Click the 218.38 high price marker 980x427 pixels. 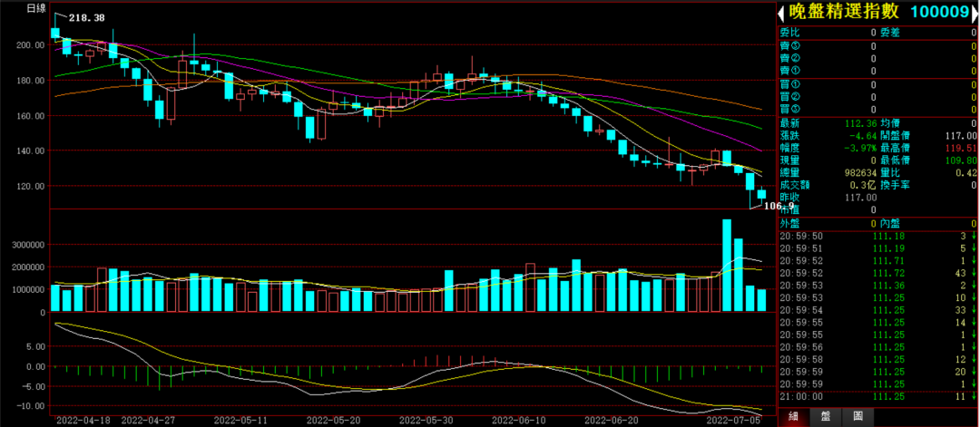[x=87, y=18]
